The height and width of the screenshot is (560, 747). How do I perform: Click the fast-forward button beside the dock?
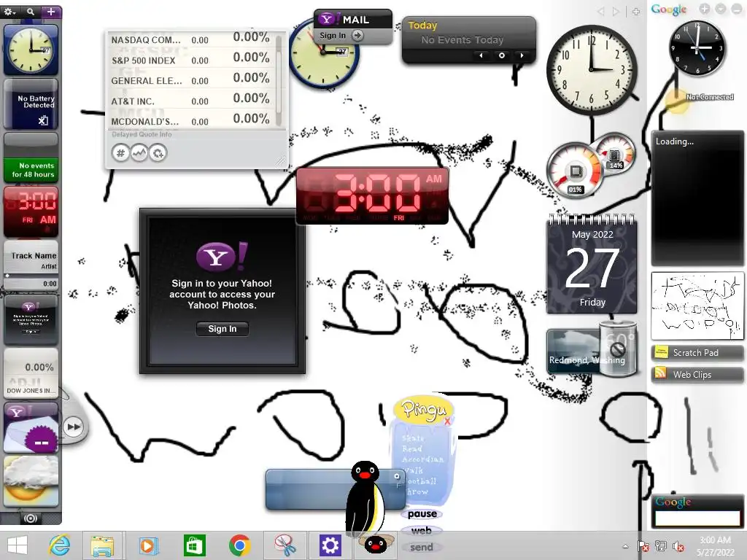click(x=74, y=427)
